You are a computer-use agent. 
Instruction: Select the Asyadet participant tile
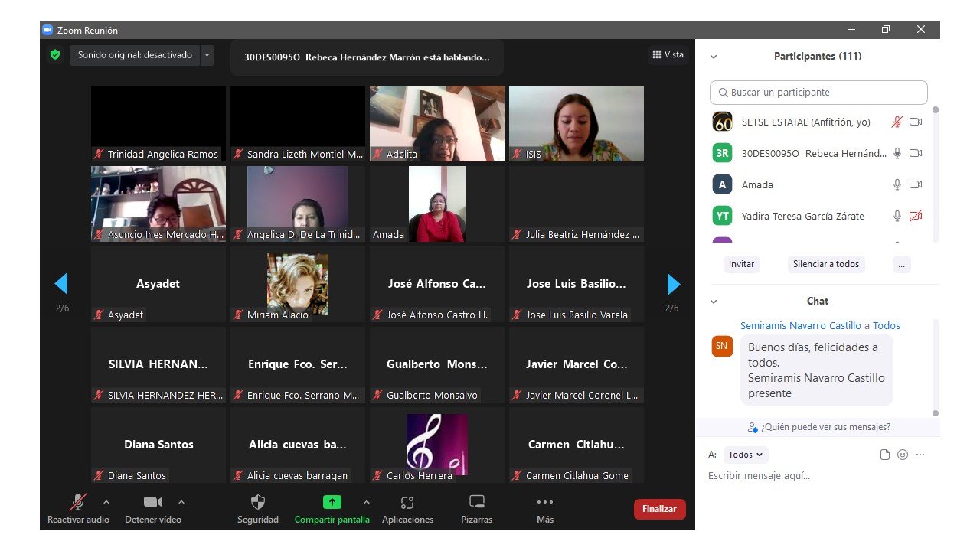point(158,284)
